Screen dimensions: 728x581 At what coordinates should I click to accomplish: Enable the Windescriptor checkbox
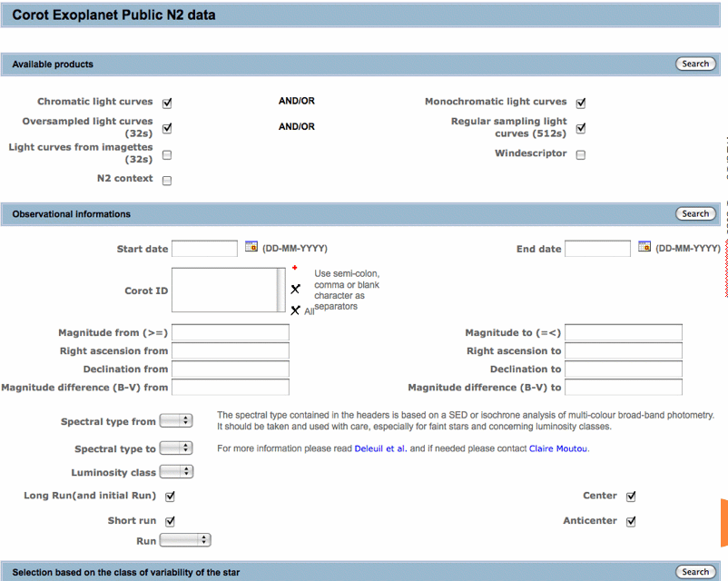coord(581,154)
